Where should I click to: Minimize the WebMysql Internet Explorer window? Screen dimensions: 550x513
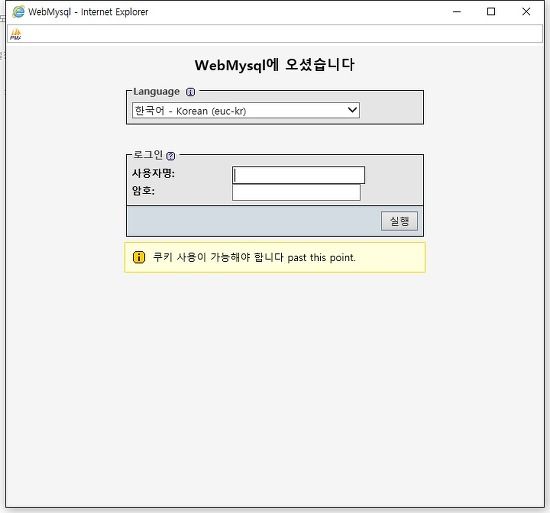[x=457, y=12]
